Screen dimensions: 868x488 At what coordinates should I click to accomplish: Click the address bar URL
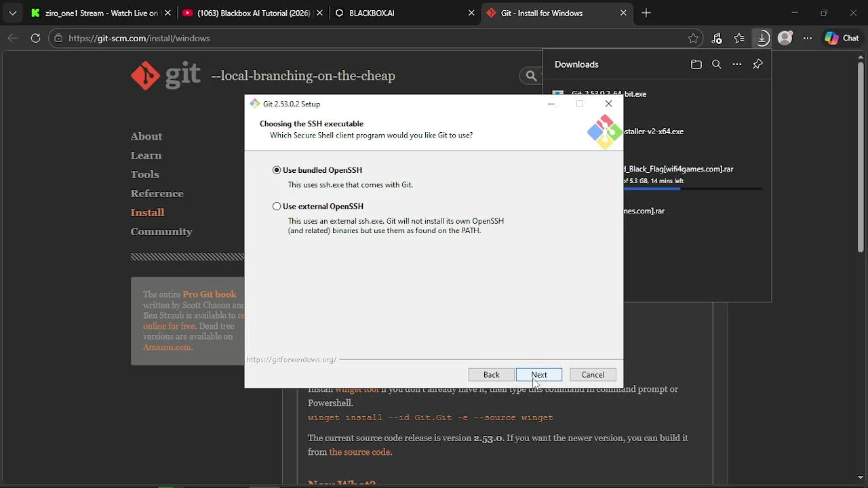point(139,38)
